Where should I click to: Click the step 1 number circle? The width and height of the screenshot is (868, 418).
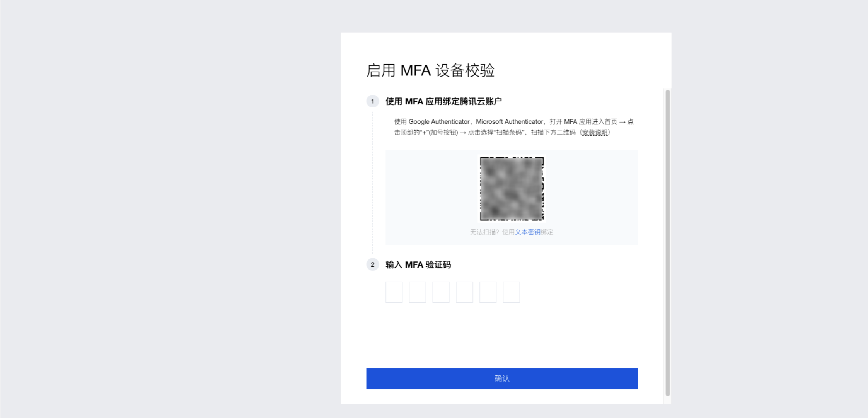(372, 101)
